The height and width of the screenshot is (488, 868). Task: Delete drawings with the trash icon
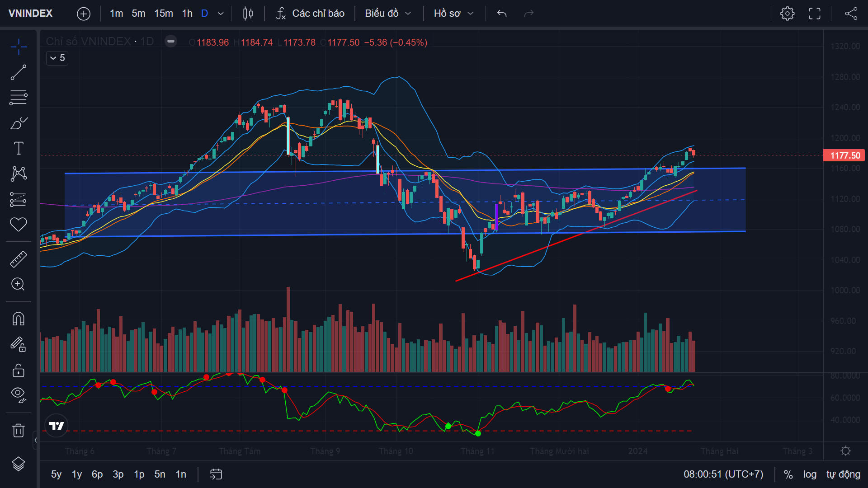coord(19,430)
